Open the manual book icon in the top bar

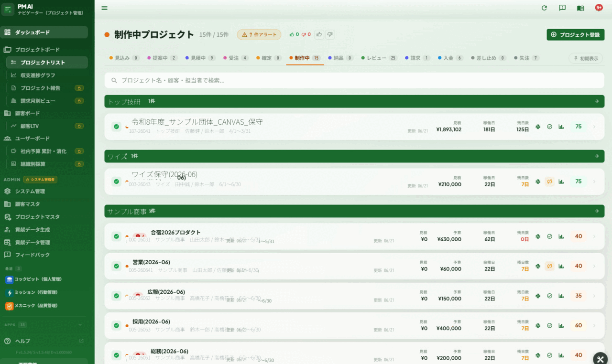580,8
